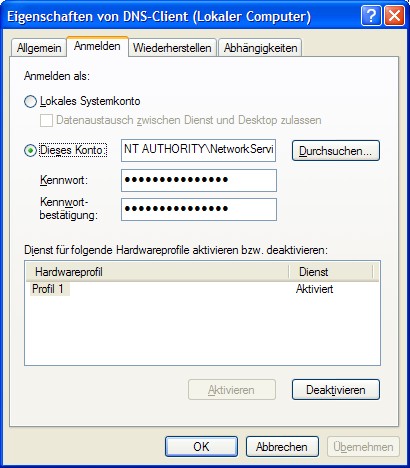Focus the Kennwortbestätigung password field
Screen dimensions: 410x468
(199, 209)
